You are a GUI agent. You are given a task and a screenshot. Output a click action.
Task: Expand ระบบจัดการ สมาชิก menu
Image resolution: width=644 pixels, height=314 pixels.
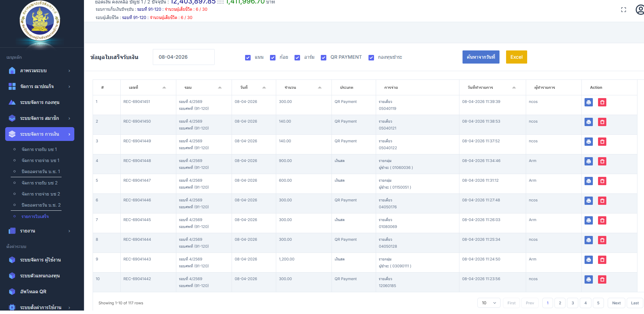[40, 118]
